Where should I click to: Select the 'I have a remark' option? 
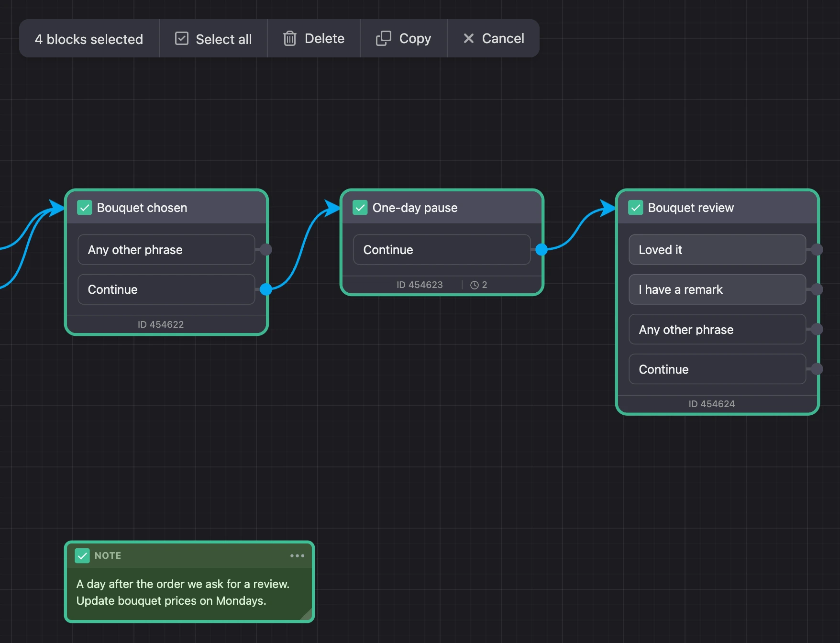[718, 289]
